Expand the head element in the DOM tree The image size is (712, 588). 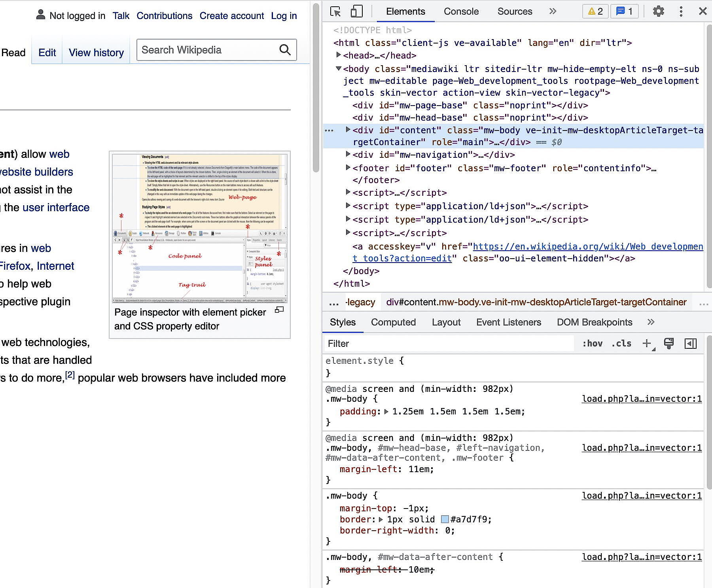point(339,55)
